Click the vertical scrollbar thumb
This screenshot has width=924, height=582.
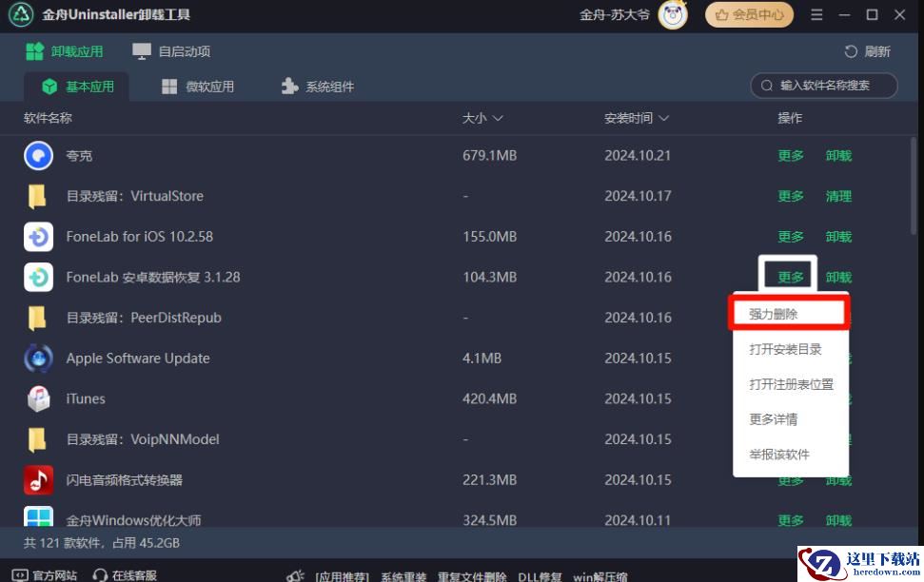[x=914, y=185]
